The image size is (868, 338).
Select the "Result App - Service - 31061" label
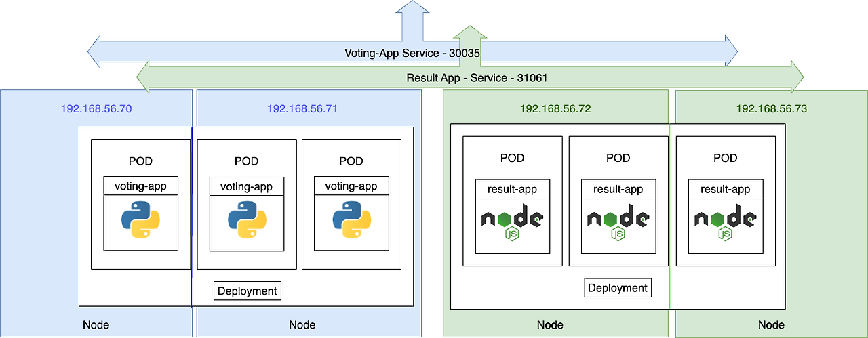[x=477, y=78]
